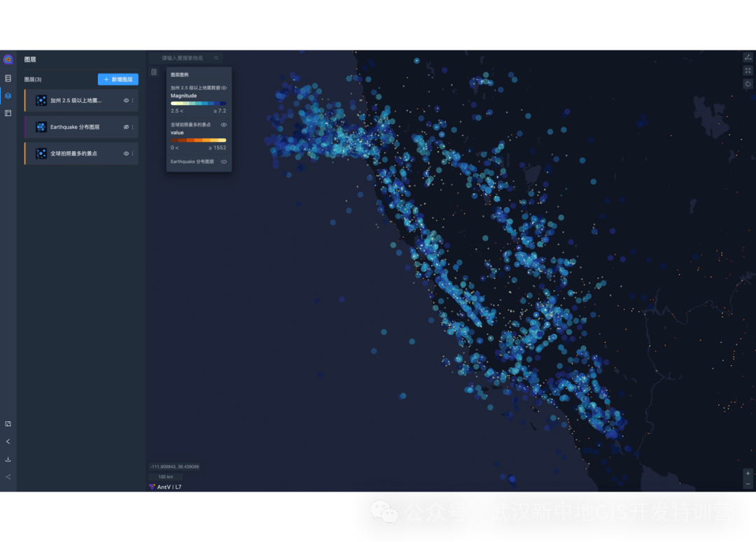Open the map settings gear icon on right
Screen dimensions: 756x542
click(747, 83)
